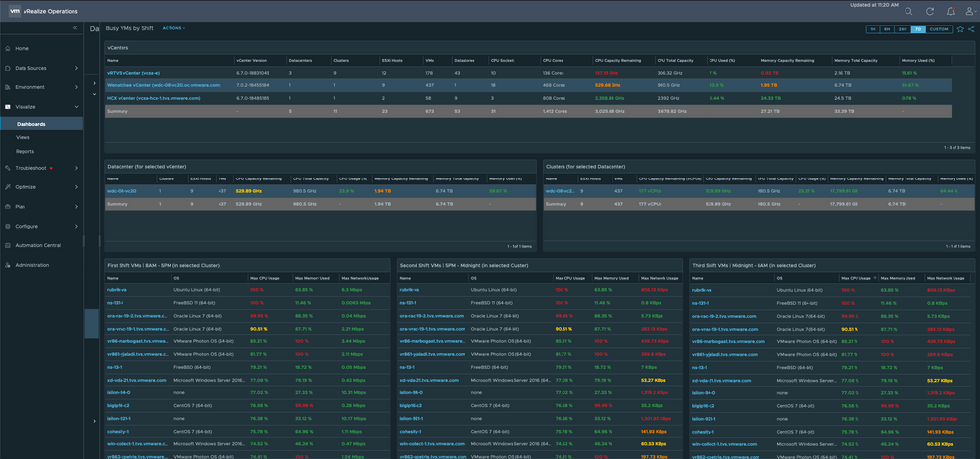Click the 806.13 KBps Second Shift value
The height and width of the screenshot is (459, 980).
tap(654, 290)
